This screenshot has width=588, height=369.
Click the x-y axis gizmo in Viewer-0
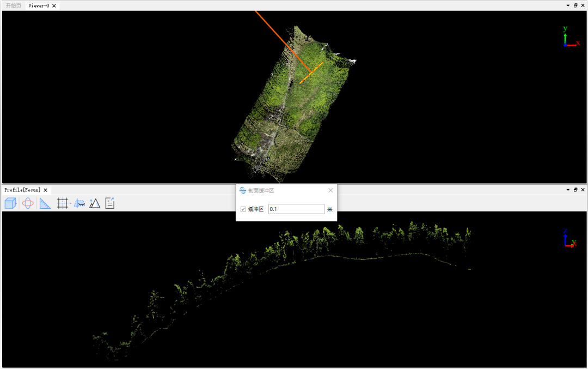tap(571, 37)
